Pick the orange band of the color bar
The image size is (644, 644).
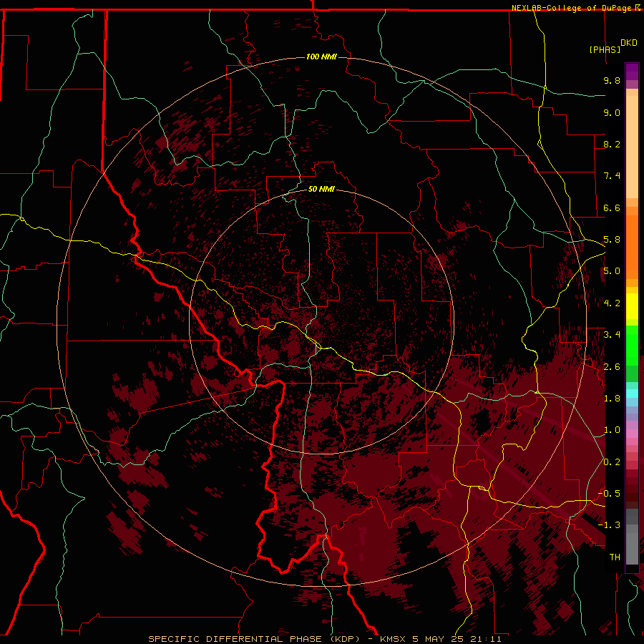(632, 247)
